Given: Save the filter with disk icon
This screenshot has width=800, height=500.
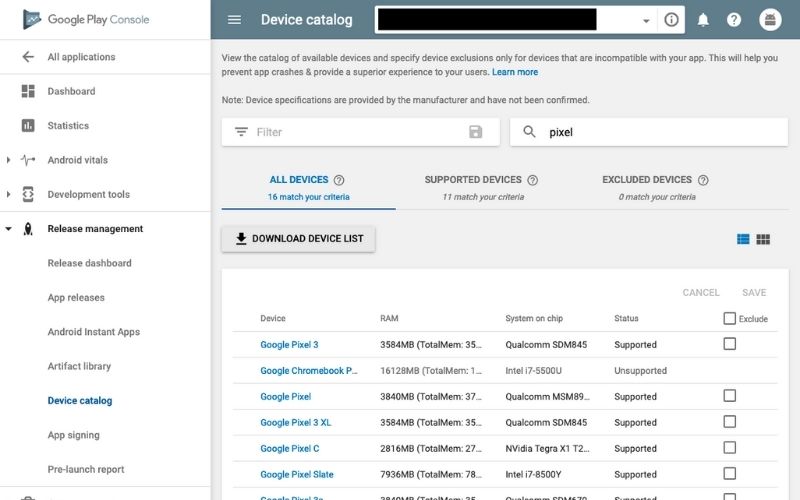Looking at the screenshot, I should (x=475, y=132).
